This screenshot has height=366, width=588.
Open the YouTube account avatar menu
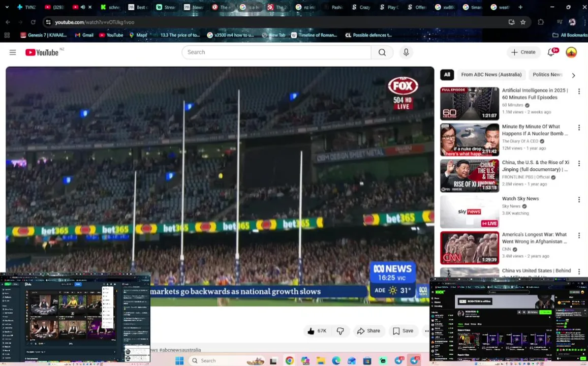[x=571, y=52]
